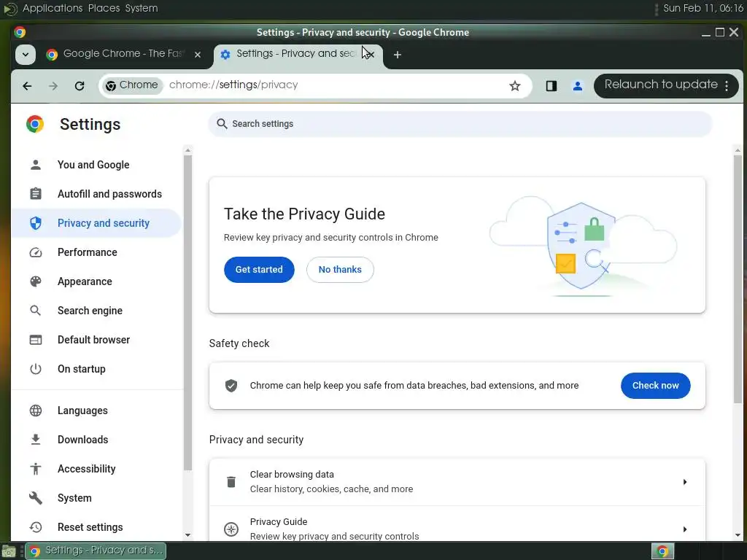Screen dimensions: 747x560
Task: Open Default browser settings
Action: coord(94,340)
